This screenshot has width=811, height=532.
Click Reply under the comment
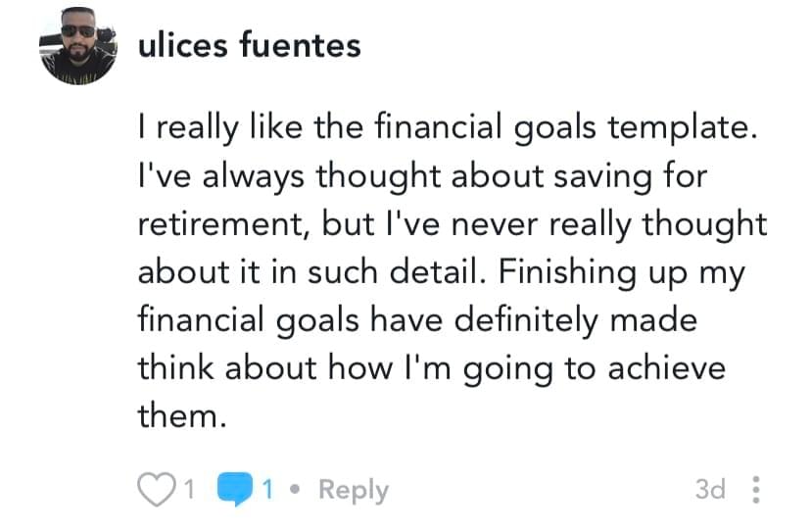pos(354,490)
